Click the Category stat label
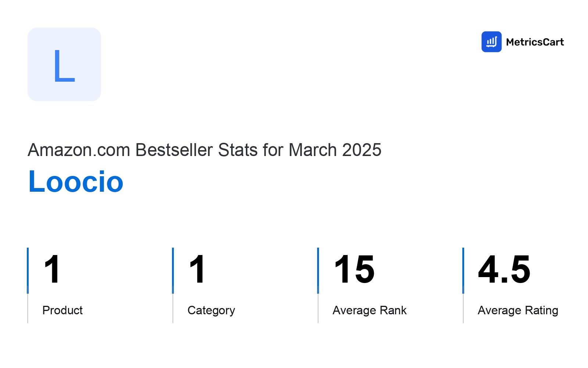588x368 pixels. click(x=211, y=311)
